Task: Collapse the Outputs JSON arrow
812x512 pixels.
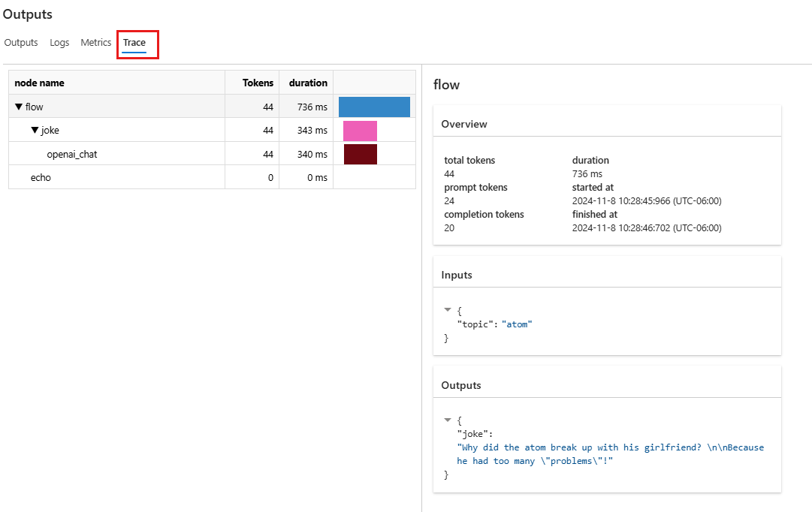Action: tap(448, 420)
